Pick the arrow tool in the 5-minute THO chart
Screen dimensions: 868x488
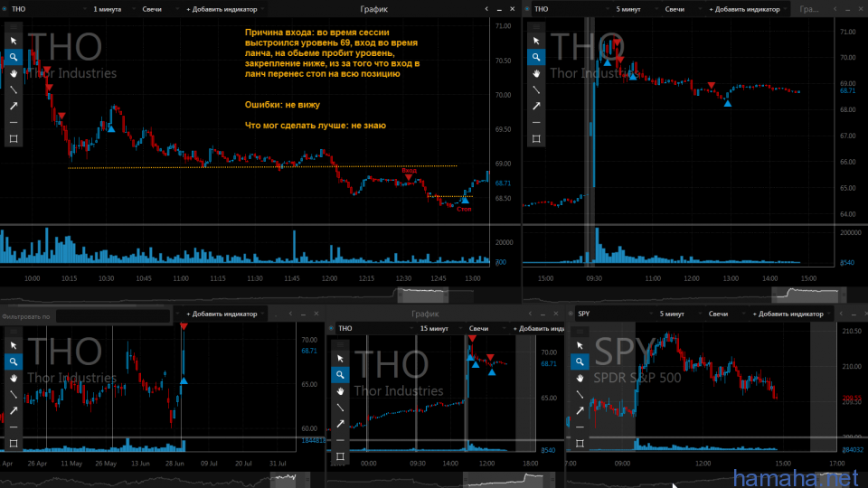point(536,106)
